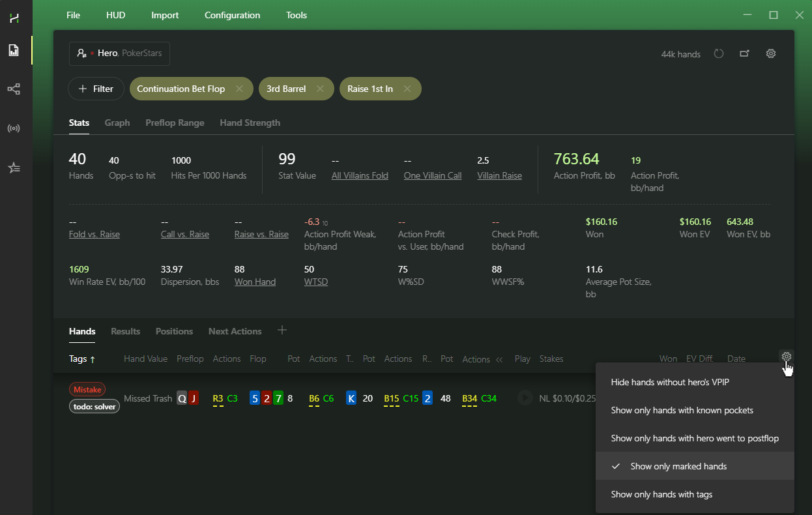Collapse columns with double chevron icon

pyautogui.click(x=500, y=359)
